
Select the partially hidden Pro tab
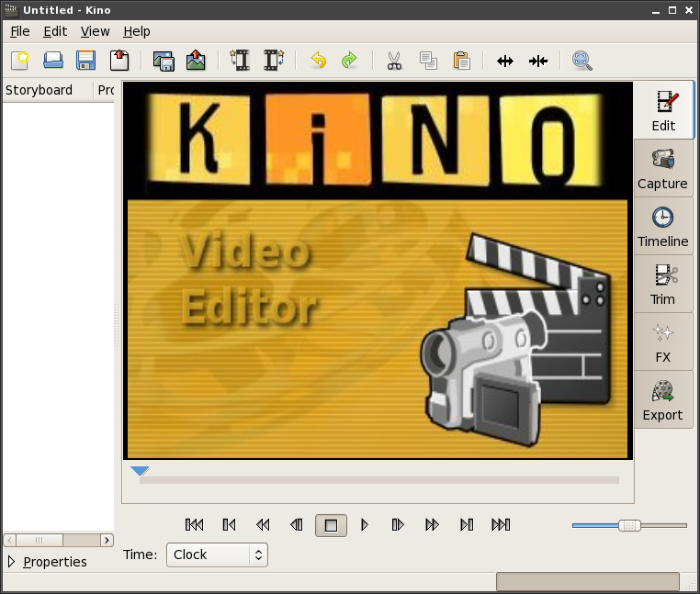106,90
